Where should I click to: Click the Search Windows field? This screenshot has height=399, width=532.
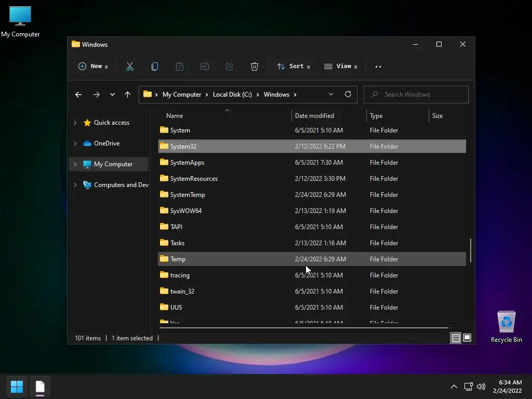tap(416, 95)
